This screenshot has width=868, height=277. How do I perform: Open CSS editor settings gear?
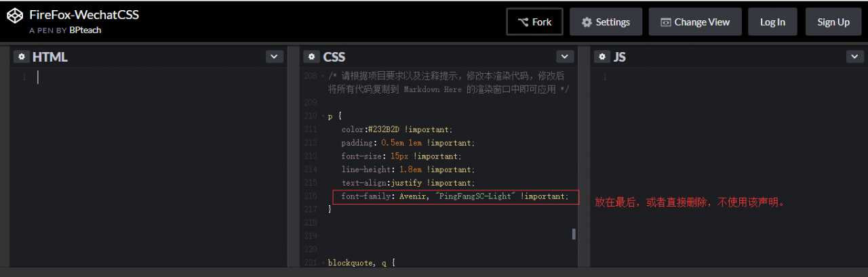(311, 57)
